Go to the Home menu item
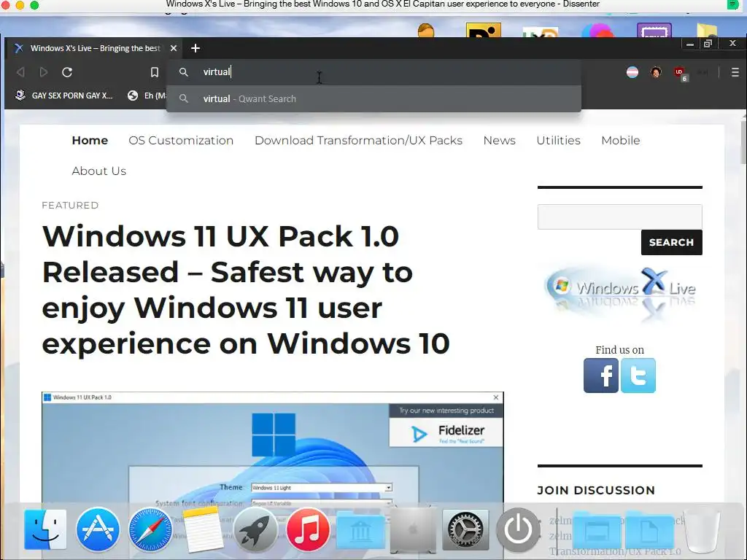 click(90, 141)
